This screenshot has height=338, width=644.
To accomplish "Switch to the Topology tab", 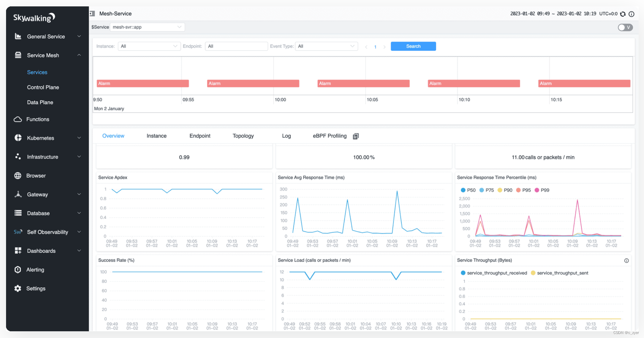I will (243, 136).
